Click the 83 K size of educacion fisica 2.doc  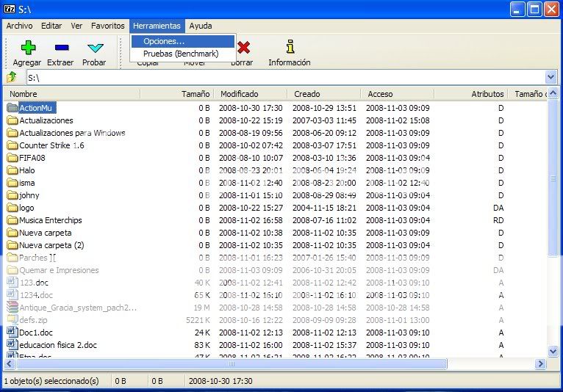(202, 345)
